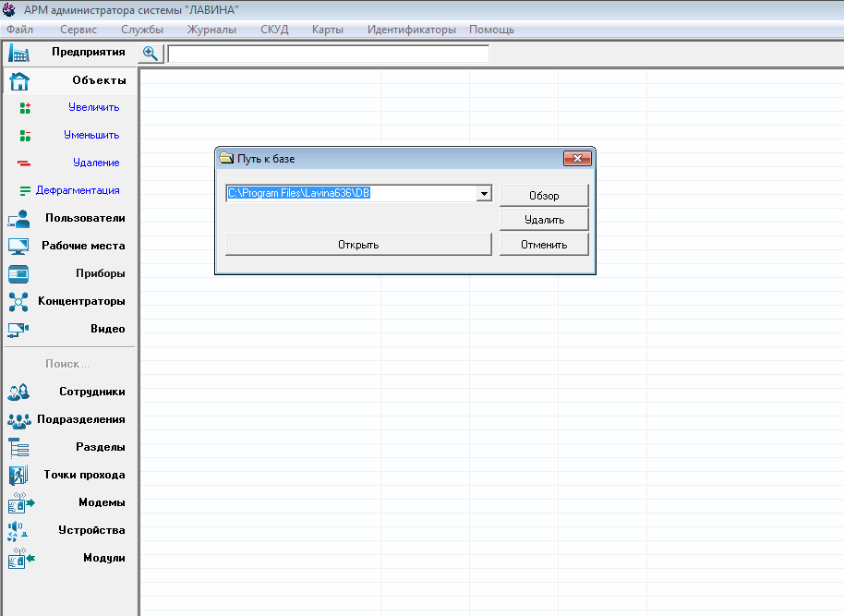This screenshot has height=616, width=844.
Task: Click the Пользователи person icon
Action: tap(18, 219)
